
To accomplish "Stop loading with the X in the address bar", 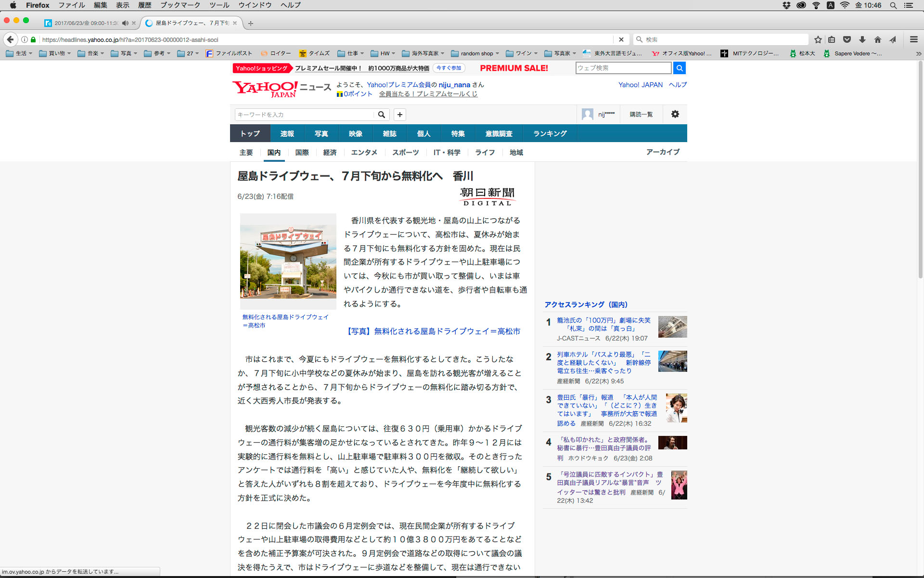I will tap(621, 39).
